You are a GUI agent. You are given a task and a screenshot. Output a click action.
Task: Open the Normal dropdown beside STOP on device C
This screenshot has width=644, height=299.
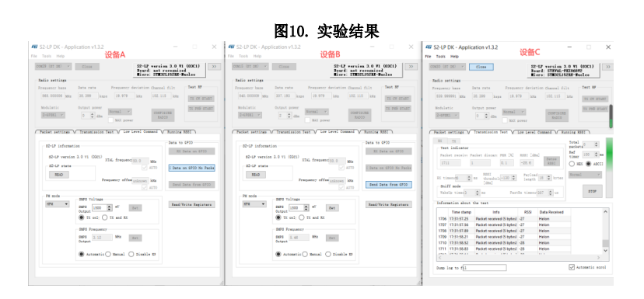(585, 174)
